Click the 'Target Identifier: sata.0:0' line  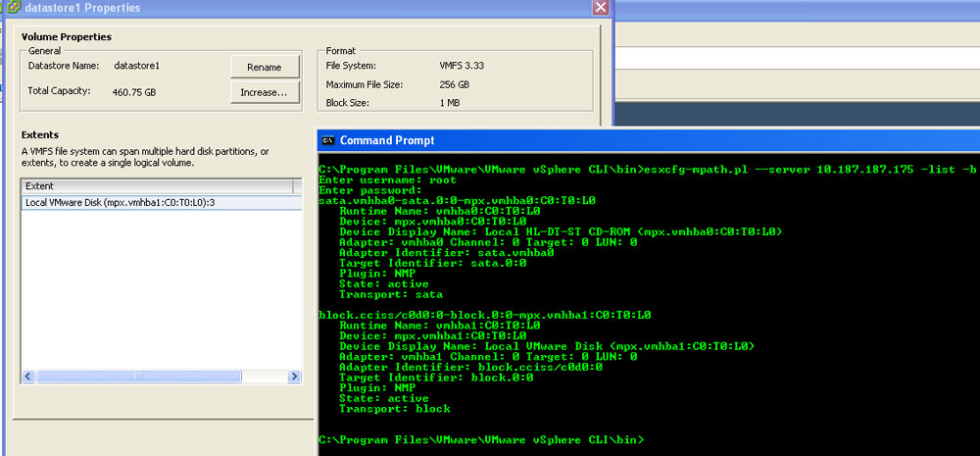coord(433,264)
